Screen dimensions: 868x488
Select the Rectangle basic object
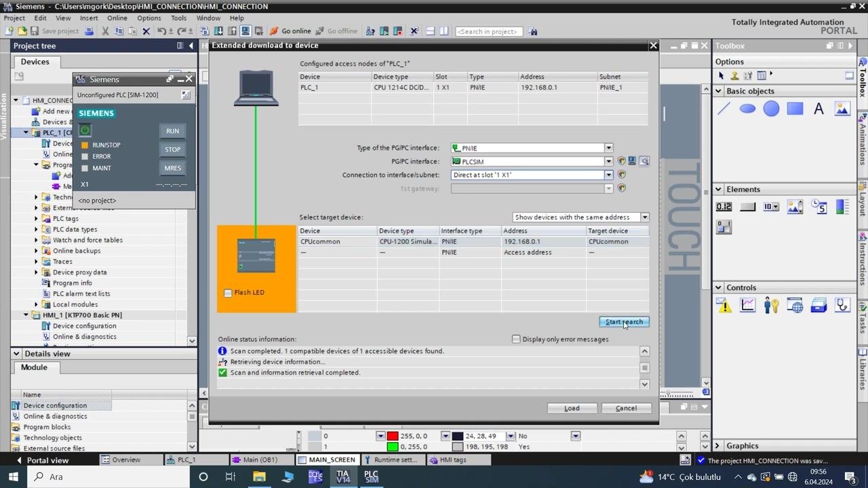(x=795, y=108)
